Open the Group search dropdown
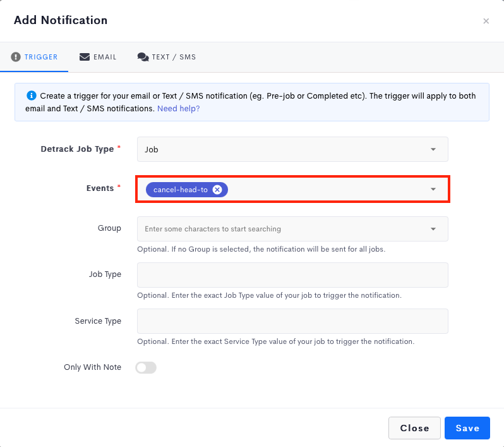This screenshot has height=447, width=504. tap(292, 229)
